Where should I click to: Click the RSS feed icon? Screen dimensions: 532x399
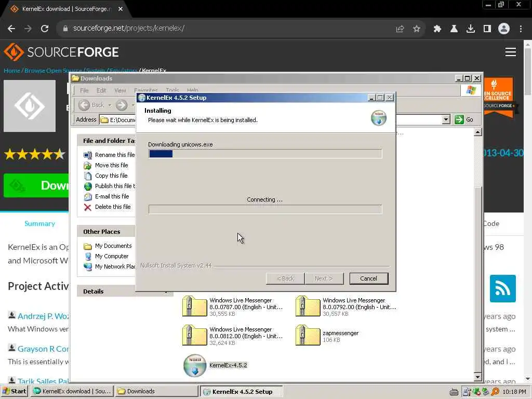[x=502, y=288]
